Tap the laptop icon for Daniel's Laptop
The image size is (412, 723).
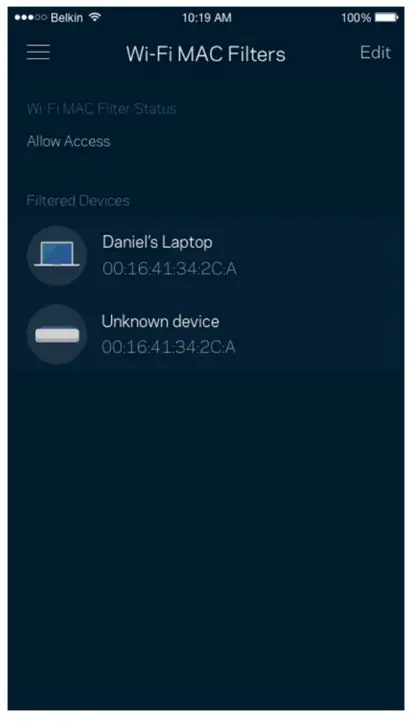(57, 255)
